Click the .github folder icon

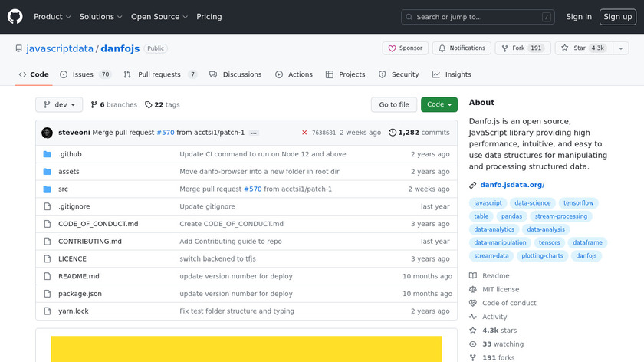pos(48,154)
